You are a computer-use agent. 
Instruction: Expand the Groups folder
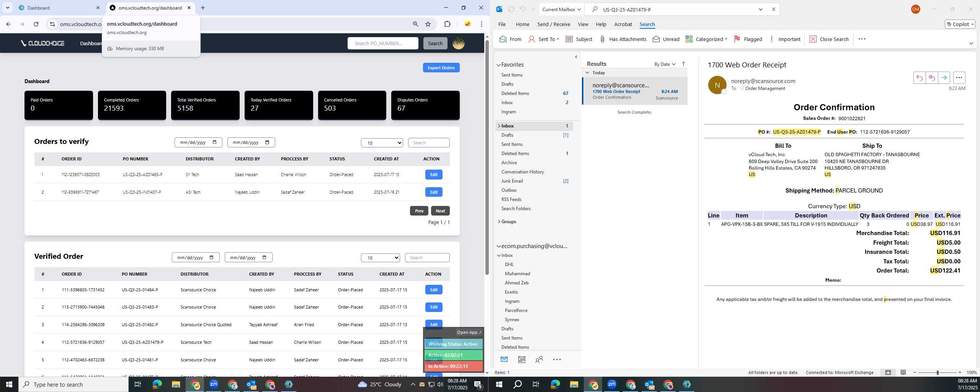point(499,222)
